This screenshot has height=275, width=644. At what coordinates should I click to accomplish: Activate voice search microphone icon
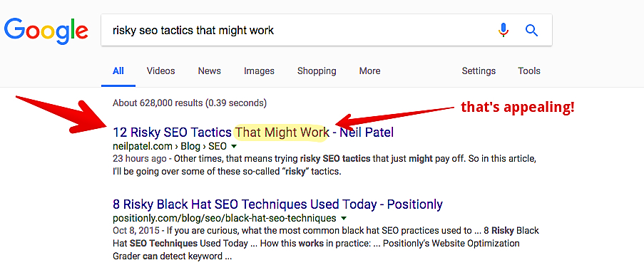click(503, 30)
